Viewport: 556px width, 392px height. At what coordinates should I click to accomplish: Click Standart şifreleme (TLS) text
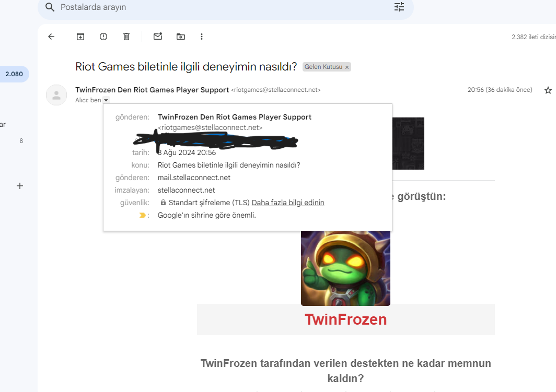coord(209,203)
